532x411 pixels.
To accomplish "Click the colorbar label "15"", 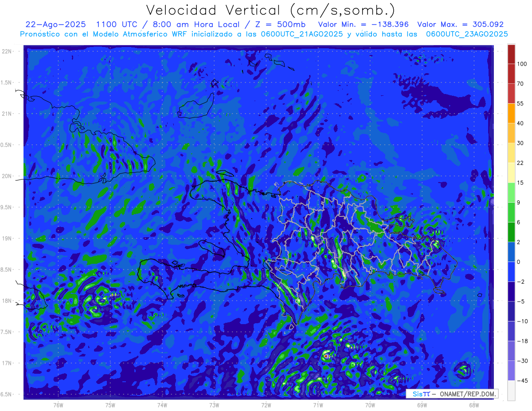I will pos(520,183).
